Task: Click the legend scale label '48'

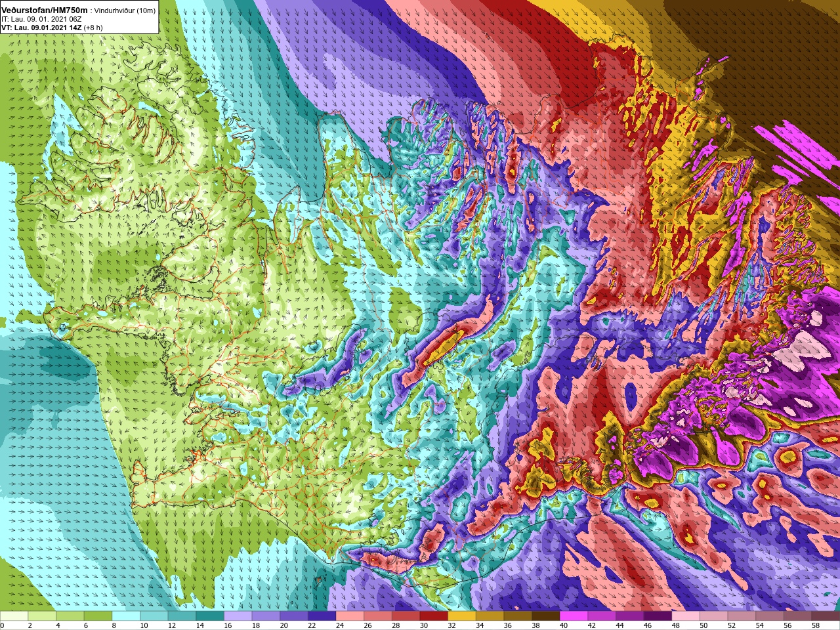Action: tap(676, 626)
